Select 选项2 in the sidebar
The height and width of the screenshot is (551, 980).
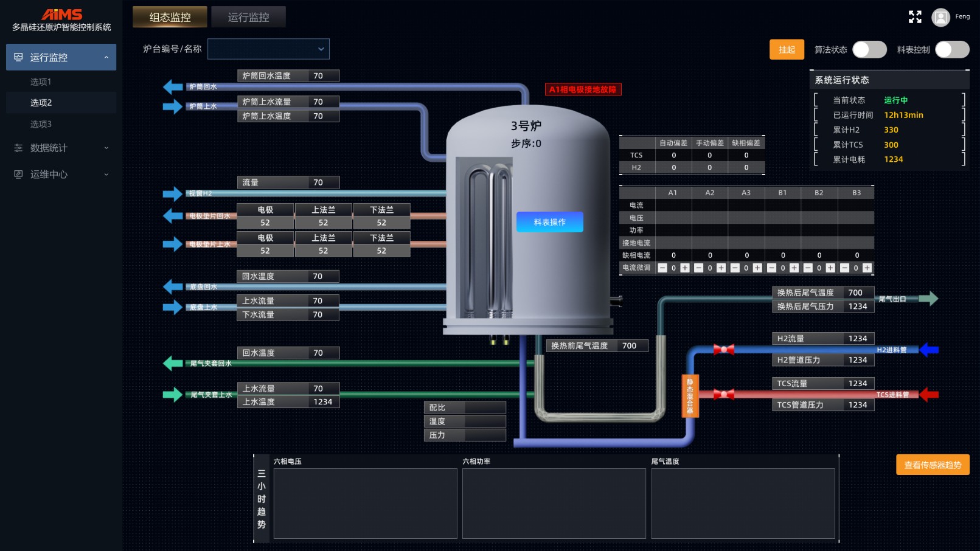click(61, 103)
